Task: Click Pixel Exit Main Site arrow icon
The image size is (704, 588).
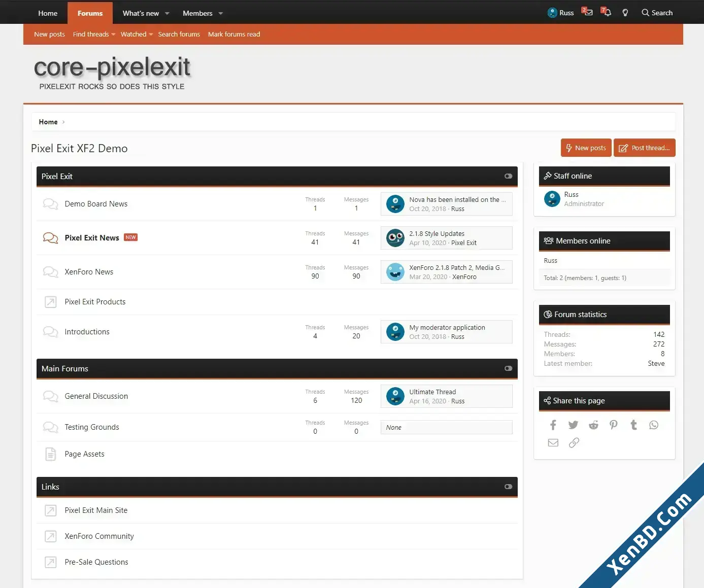Action: pyautogui.click(x=51, y=510)
